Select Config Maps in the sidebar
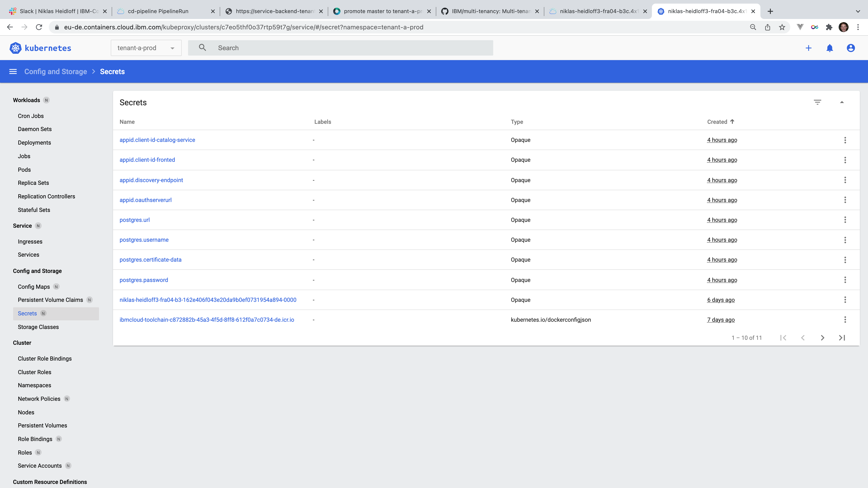The image size is (868, 488). 34,287
